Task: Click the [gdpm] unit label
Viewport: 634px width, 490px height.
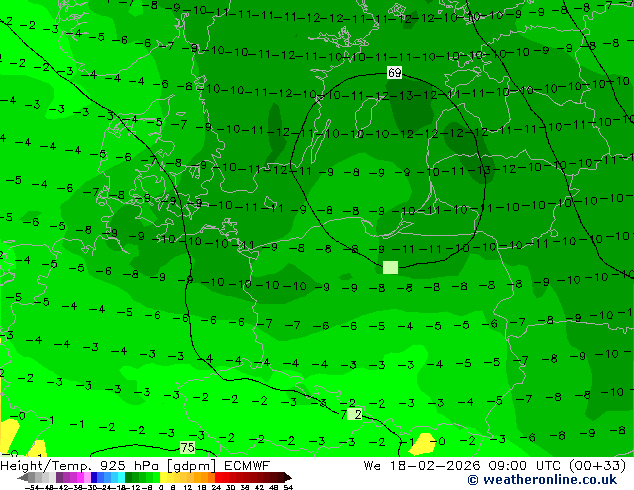Action: click(190, 466)
